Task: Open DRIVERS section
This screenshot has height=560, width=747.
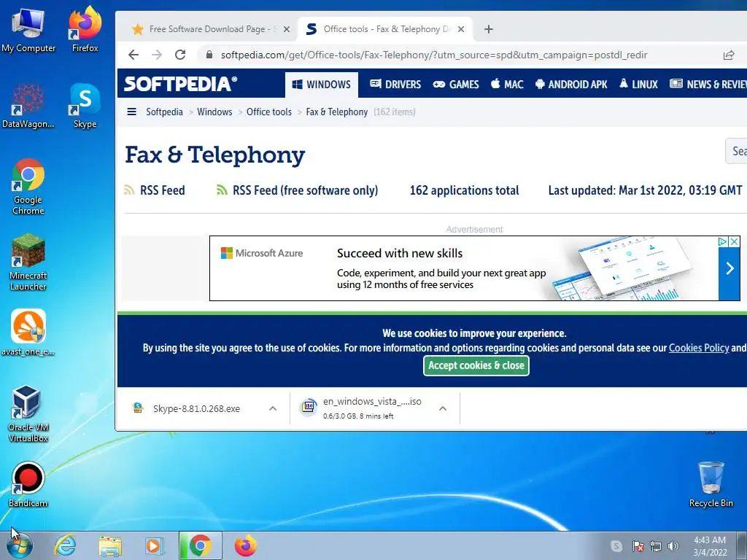Action: tap(395, 85)
